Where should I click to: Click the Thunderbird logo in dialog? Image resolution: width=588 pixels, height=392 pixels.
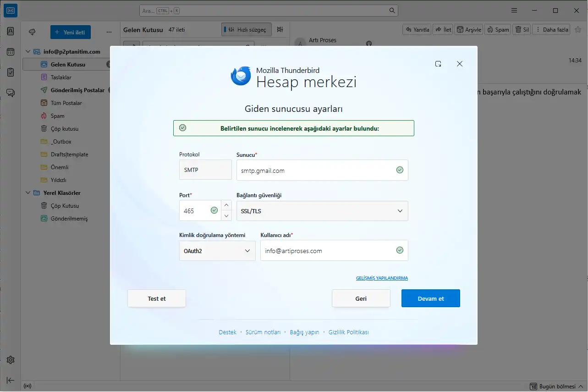coord(241,76)
